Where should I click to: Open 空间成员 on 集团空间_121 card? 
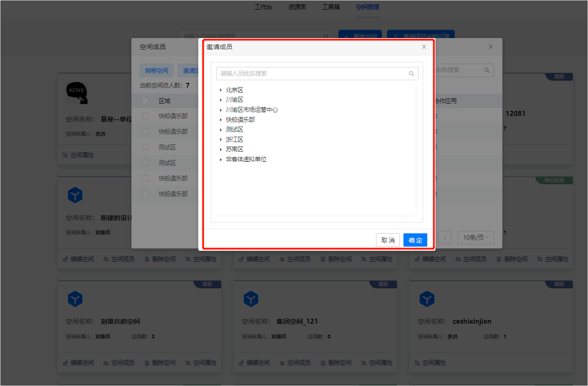295,363
